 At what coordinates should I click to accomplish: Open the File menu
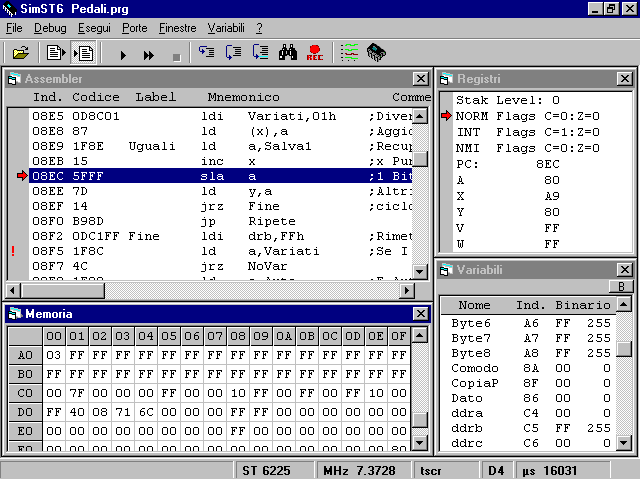14,28
